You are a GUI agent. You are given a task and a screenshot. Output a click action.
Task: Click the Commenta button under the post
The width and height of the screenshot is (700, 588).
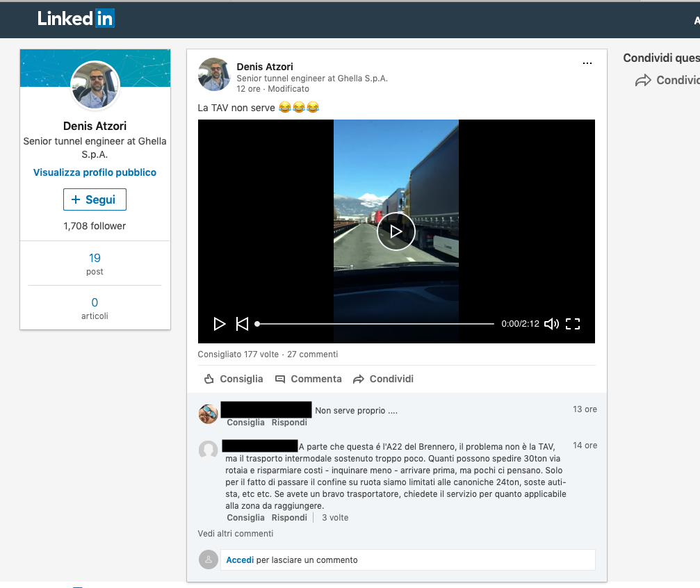point(309,379)
